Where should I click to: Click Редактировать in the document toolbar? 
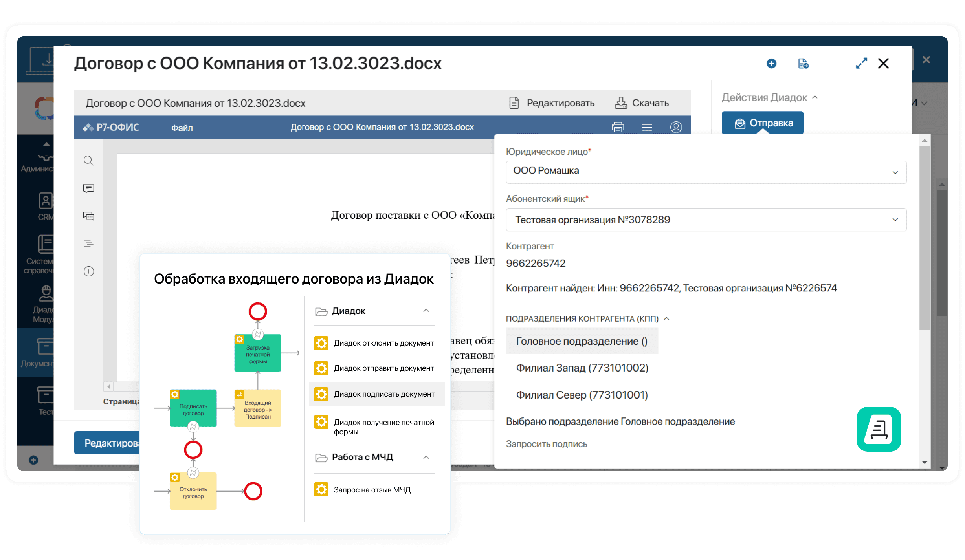click(x=552, y=103)
